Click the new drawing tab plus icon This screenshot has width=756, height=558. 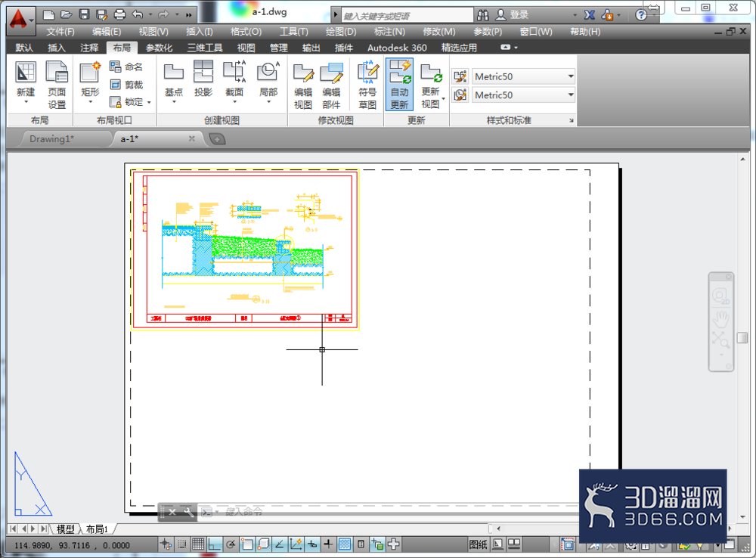[218, 139]
